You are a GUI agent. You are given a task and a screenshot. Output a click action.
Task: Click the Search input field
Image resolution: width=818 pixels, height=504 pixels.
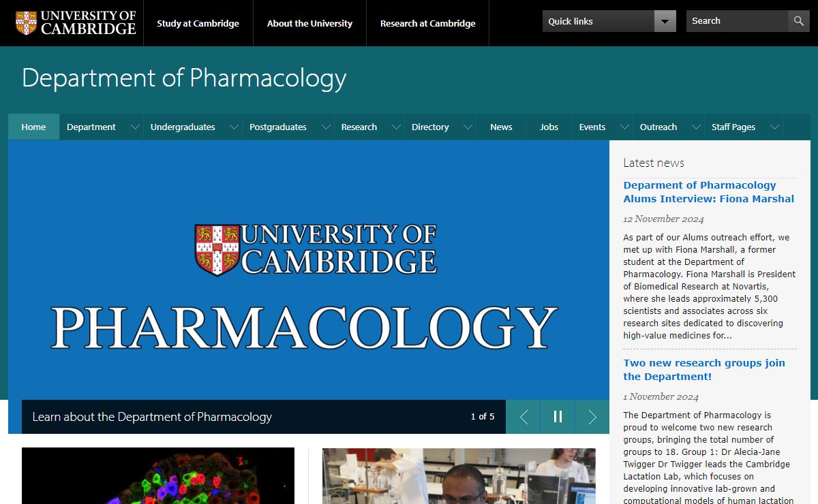pyautogui.click(x=737, y=21)
